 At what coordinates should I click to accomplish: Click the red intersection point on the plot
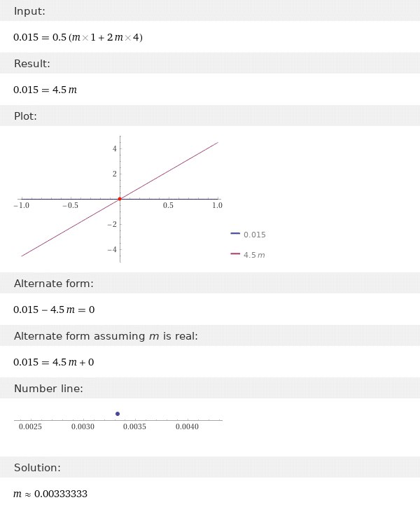(x=120, y=199)
